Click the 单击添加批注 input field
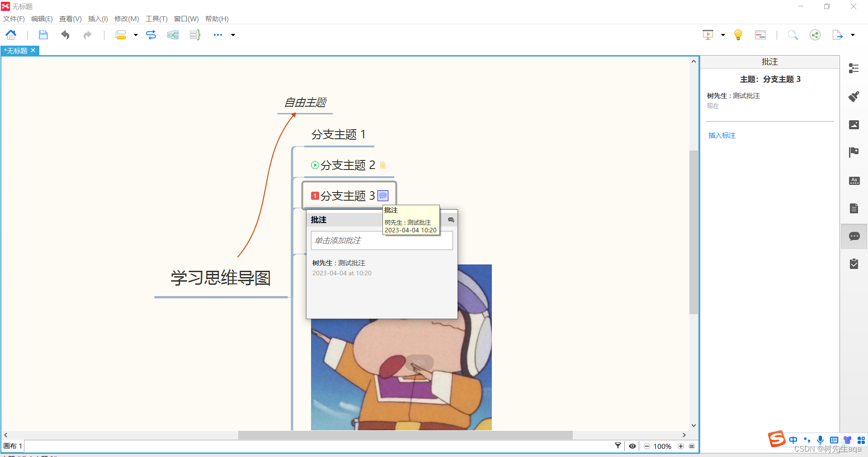This screenshot has width=868, height=457. click(382, 240)
